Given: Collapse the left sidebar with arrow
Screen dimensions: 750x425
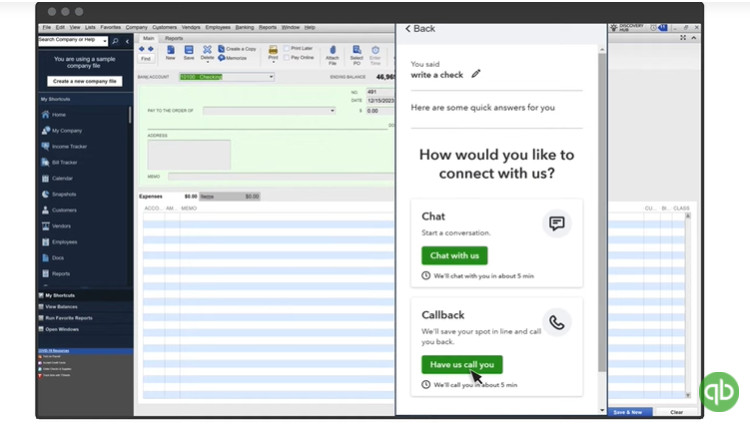Looking at the screenshot, I should point(127,42).
